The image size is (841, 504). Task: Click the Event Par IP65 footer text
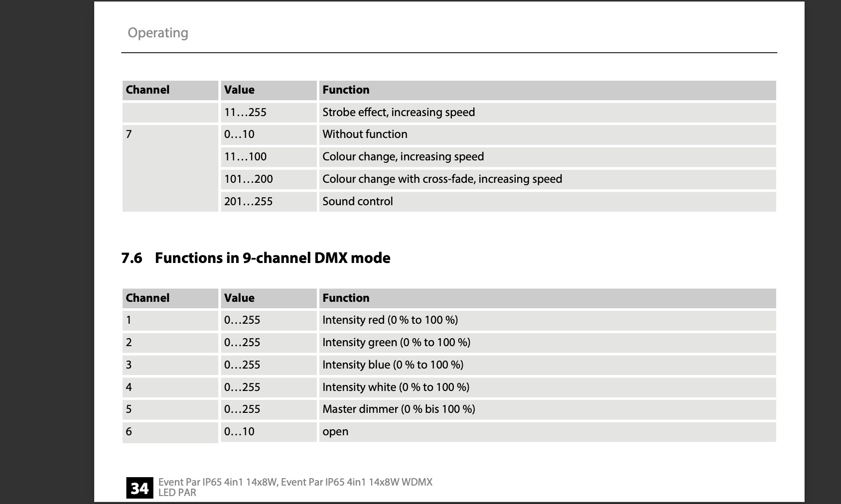click(295, 482)
